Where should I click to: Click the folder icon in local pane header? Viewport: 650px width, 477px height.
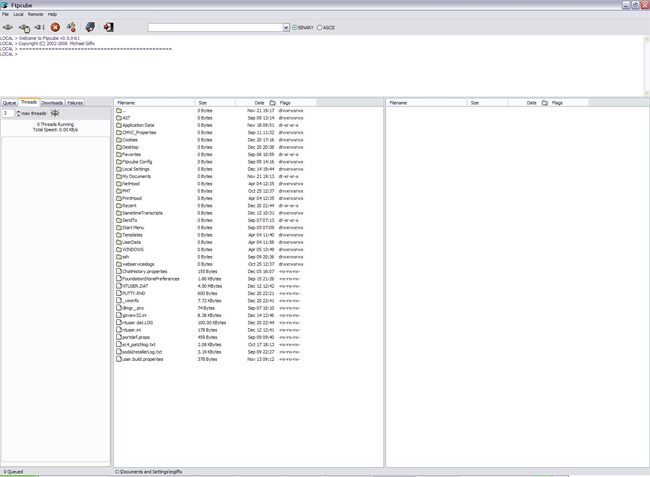tap(272, 103)
